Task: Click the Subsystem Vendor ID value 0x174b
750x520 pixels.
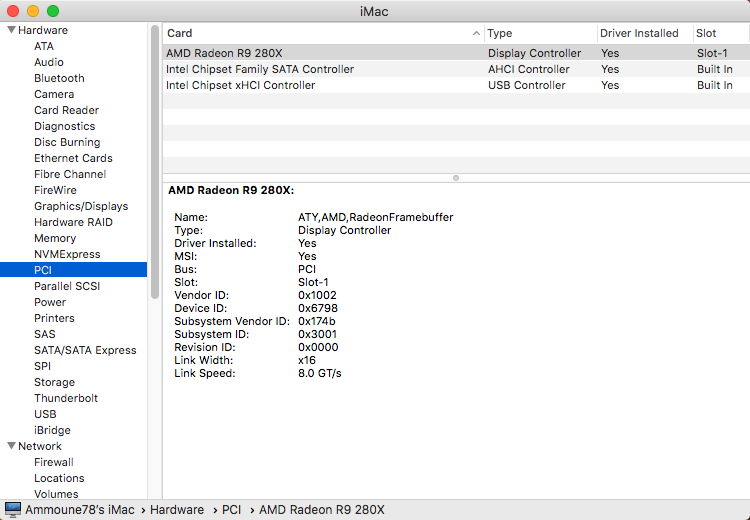Action: click(317, 321)
